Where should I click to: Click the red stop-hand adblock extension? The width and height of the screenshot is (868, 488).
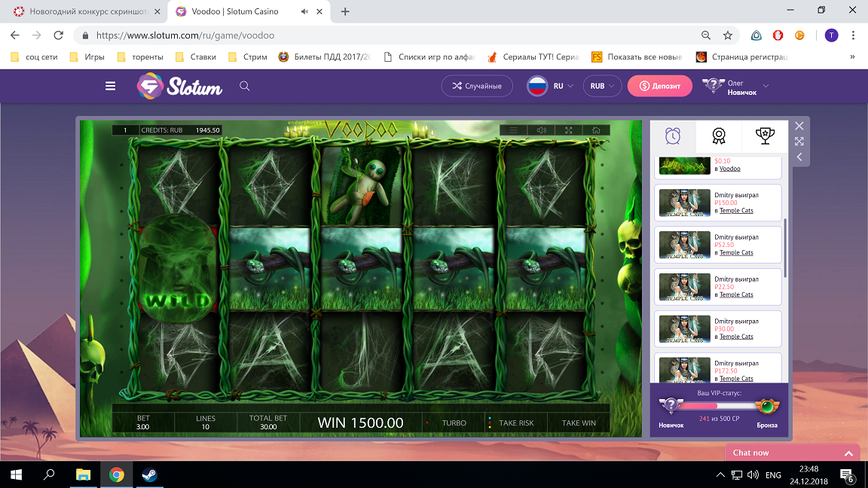click(x=778, y=35)
